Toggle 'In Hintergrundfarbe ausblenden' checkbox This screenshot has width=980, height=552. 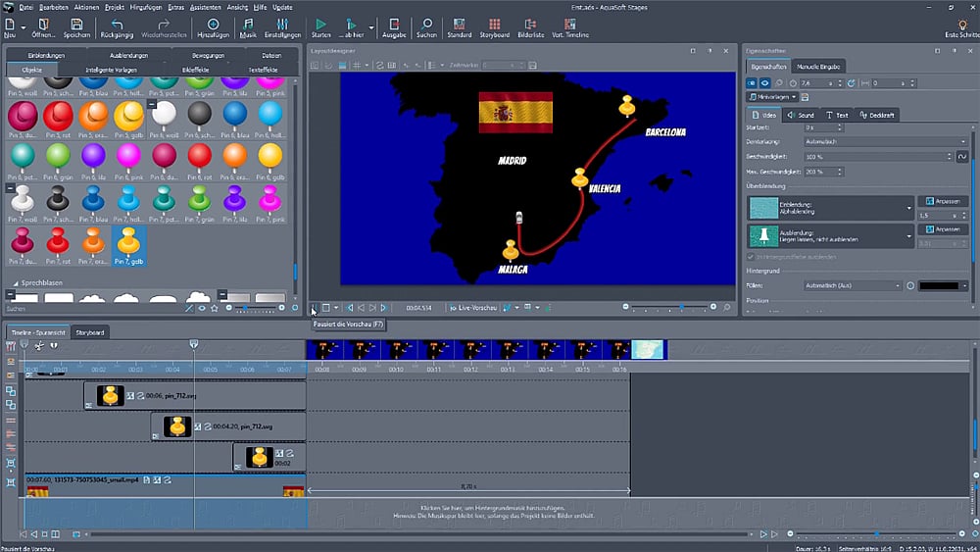751,257
